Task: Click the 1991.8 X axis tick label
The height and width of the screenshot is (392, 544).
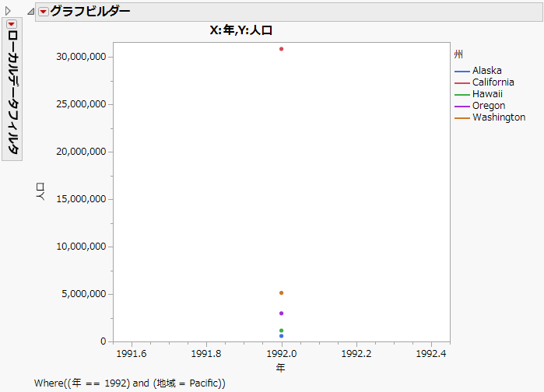Action: click(x=206, y=354)
